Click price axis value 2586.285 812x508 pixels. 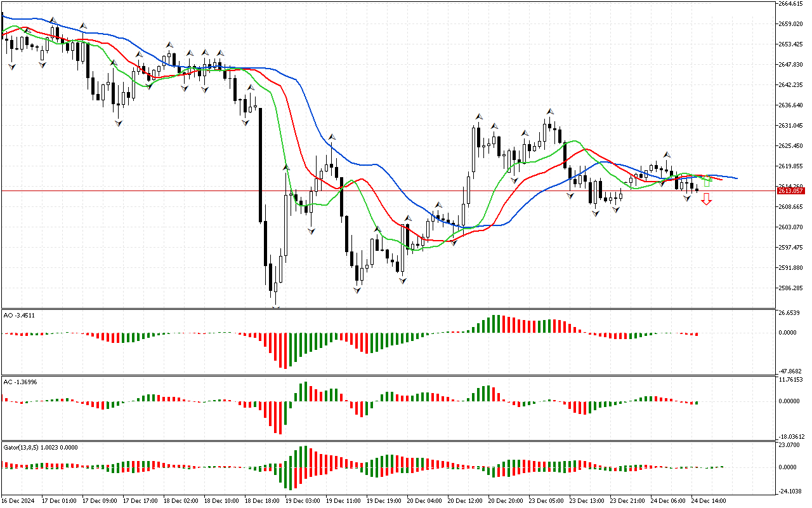[791, 288]
